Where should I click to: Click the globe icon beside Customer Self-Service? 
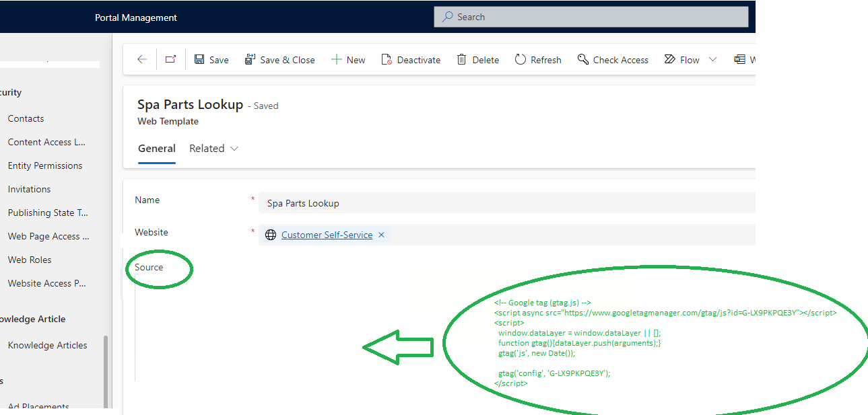271,235
